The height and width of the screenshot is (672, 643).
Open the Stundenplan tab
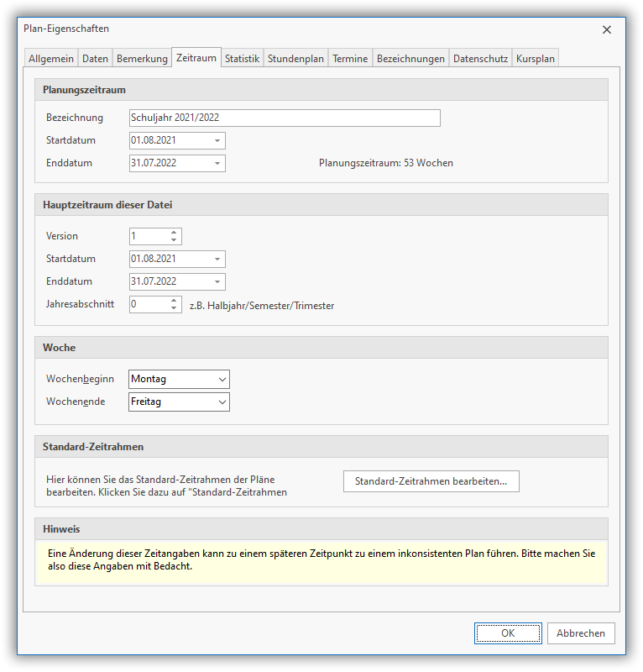click(x=295, y=59)
